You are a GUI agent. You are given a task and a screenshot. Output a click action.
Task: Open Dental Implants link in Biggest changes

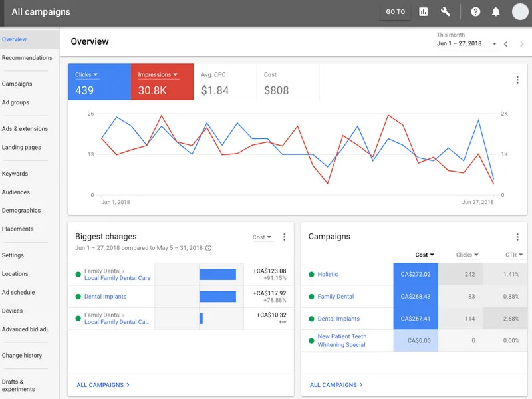point(105,297)
